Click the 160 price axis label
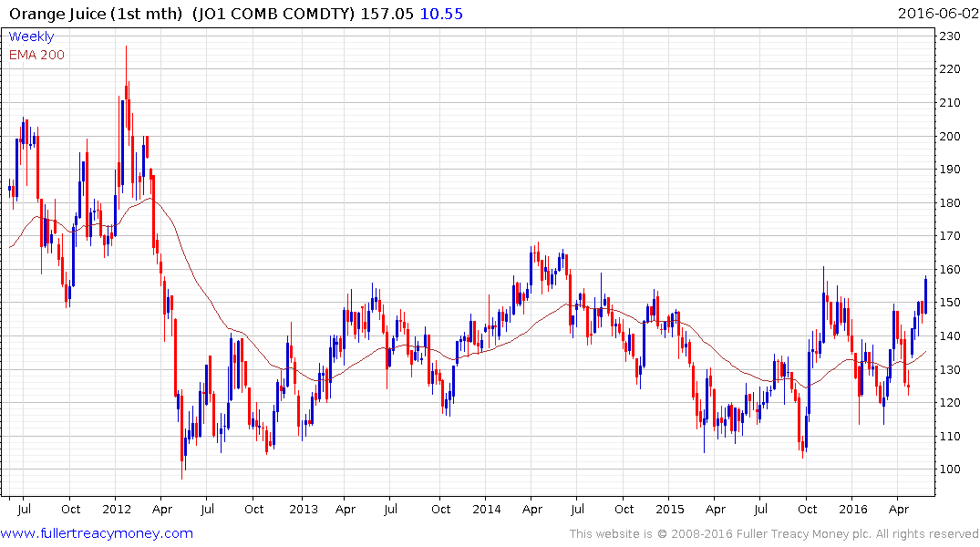980x547 pixels. coord(950,270)
